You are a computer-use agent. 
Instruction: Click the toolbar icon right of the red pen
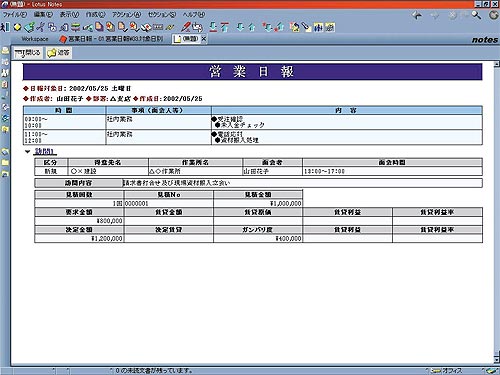198,27
